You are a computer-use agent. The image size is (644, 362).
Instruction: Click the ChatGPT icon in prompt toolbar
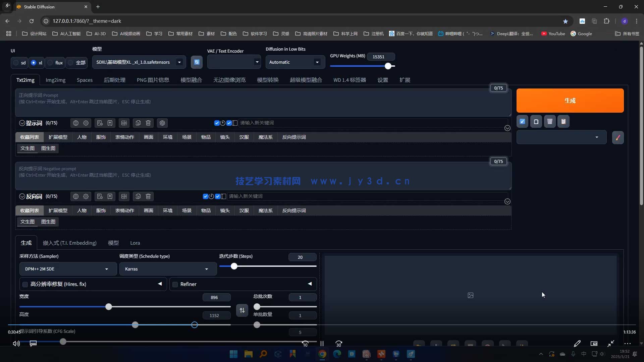pos(162,123)
